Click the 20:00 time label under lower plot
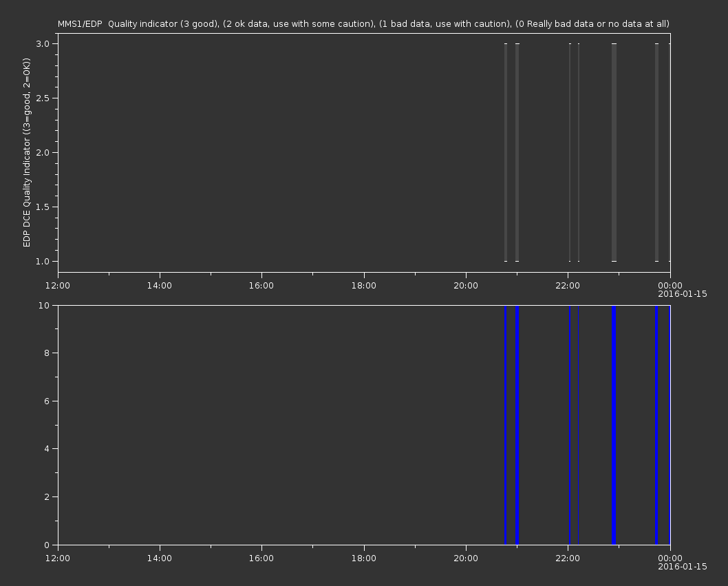Screen dimensions: 728x586 [x=466, y=558]
